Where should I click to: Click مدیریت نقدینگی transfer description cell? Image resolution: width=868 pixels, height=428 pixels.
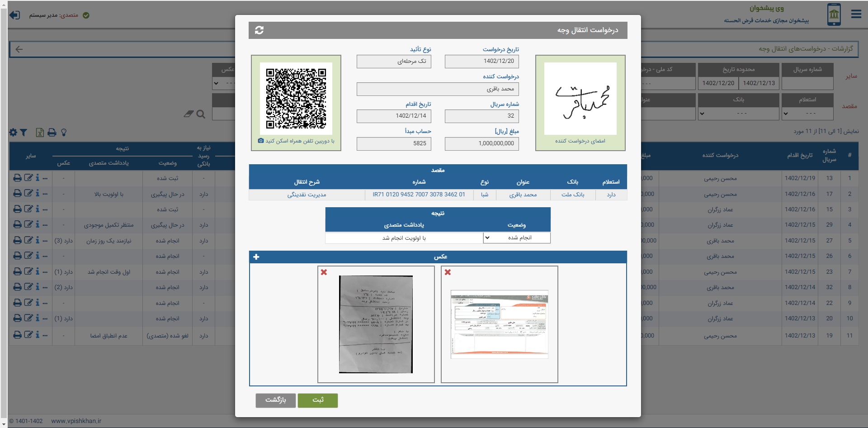click(307, 195)
